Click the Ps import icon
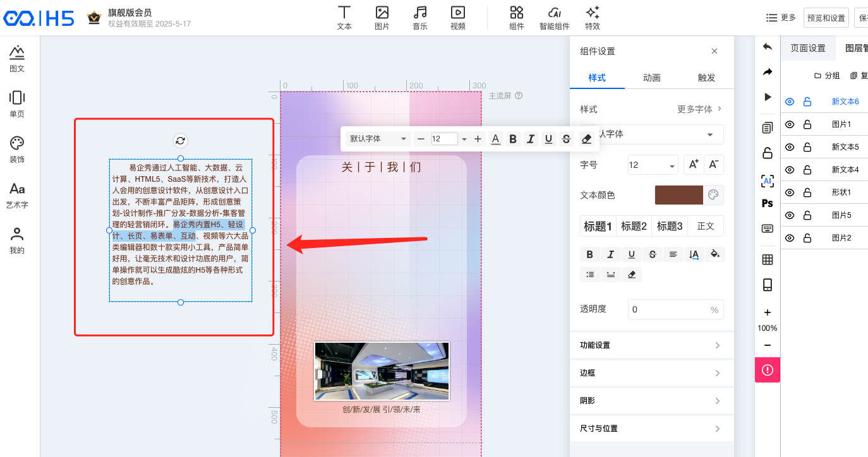Screen dimensions: 868x457 [768, 203]
